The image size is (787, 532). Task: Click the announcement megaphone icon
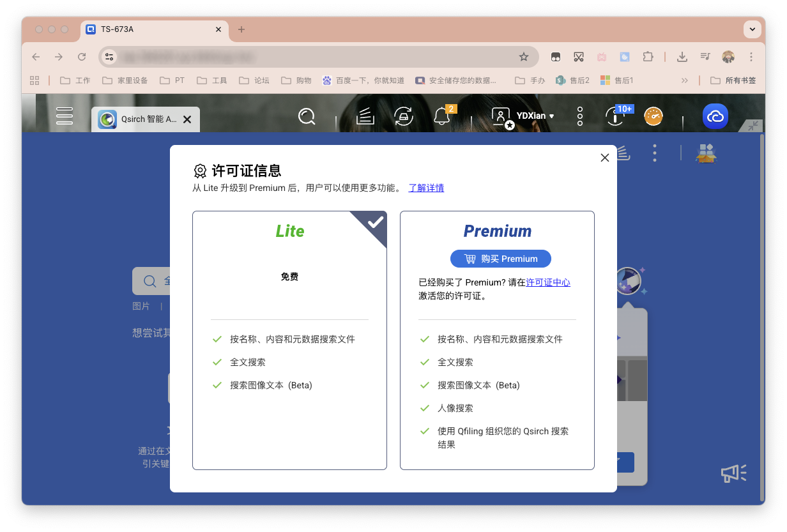pos(733,473)
